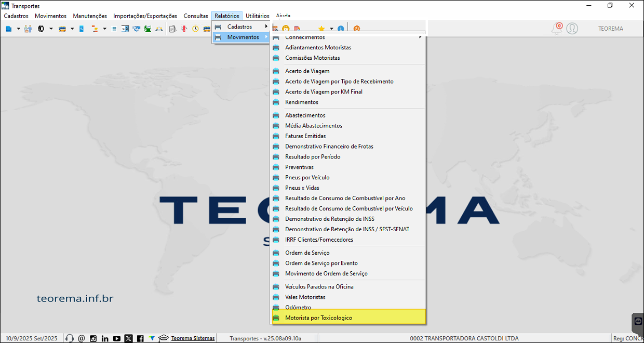Open the Utilitários menu
The image size is (644, 343).
pyautogui.click(x=258, y=16)
